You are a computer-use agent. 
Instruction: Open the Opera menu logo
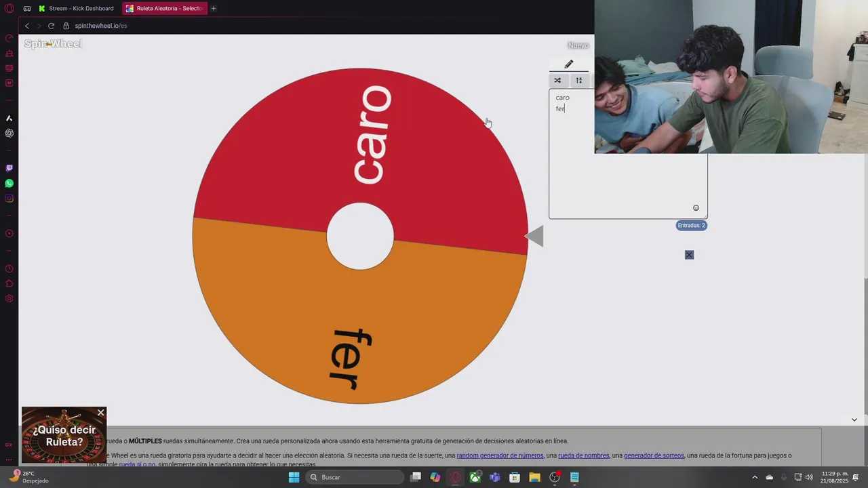(9, 8)
